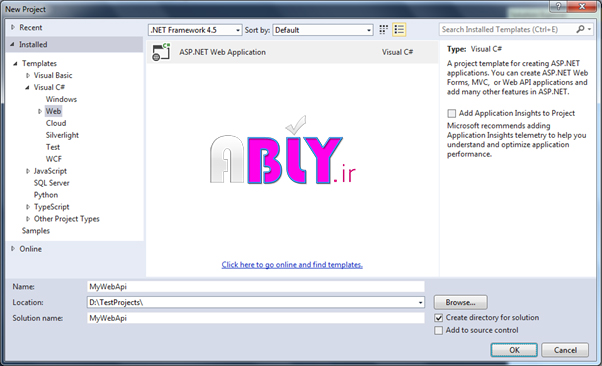This screenshot has width=602, height=366.
Task: Collapse the Installed section
Action: 12,45
